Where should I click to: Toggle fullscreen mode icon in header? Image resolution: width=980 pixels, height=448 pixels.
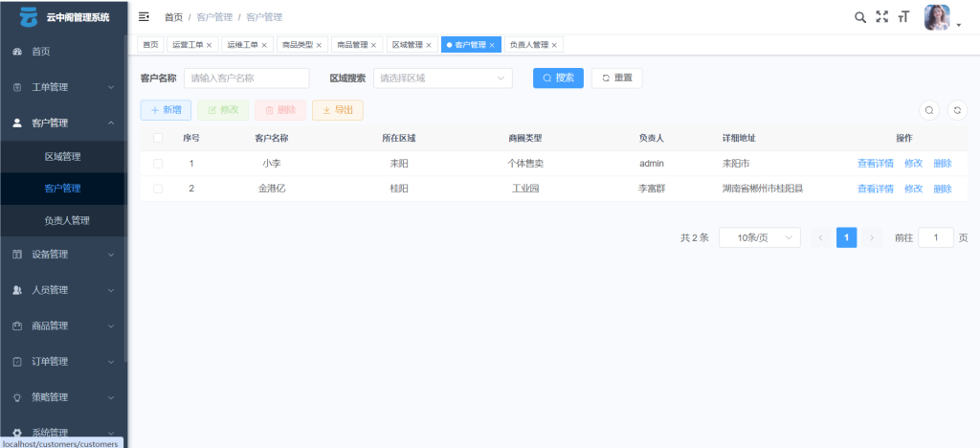coord(881,17)
